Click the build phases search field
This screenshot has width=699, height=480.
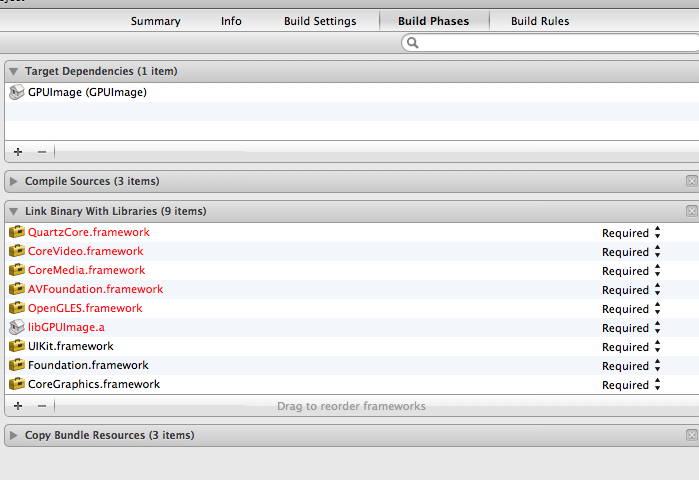tap(550, 43)
